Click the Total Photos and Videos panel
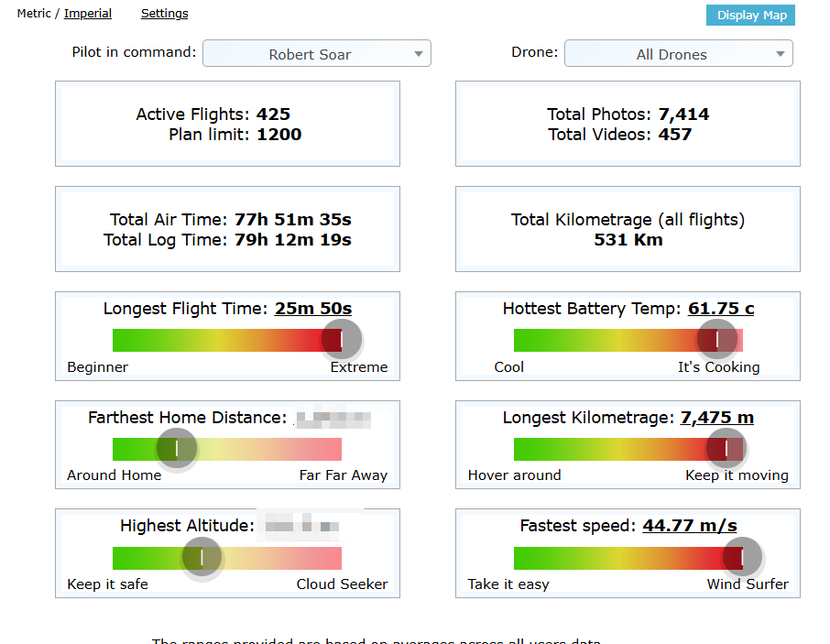This screenshot has height=644, width=830. tap(628, 124)
